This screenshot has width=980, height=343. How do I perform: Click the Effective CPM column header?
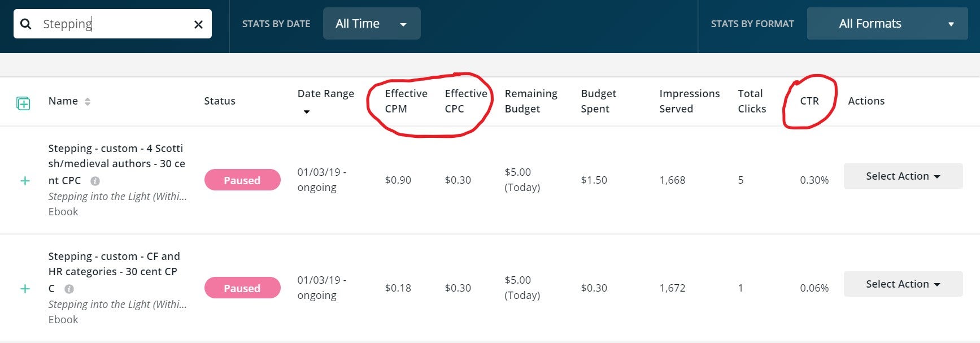pos(406,101)
